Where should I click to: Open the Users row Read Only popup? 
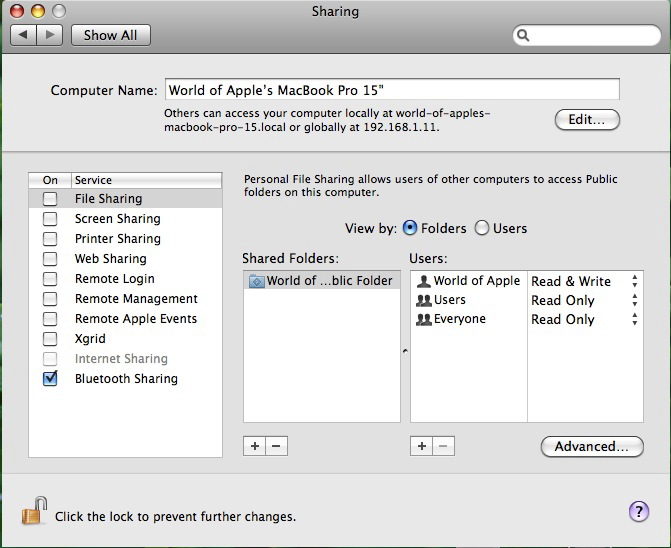585,300
